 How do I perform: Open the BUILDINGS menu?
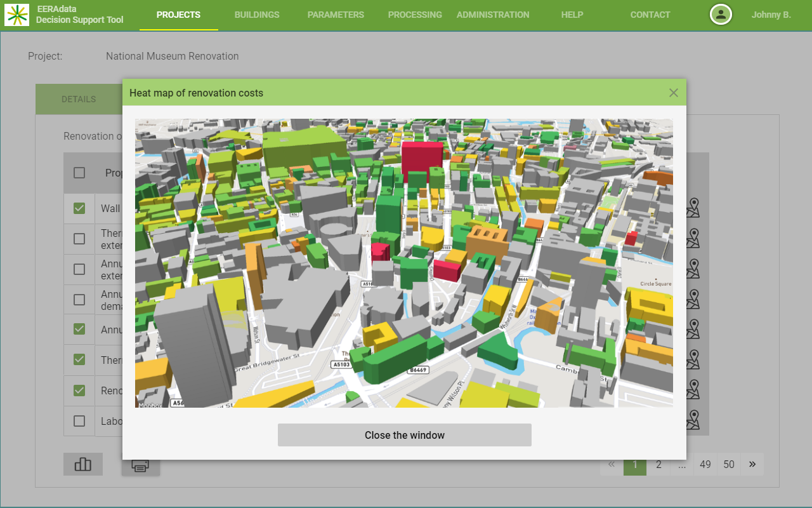pyautogui.click(x=257, y=15)
